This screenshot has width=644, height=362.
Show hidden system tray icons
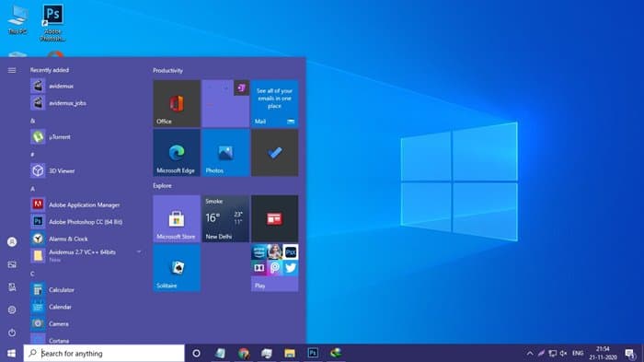(x=530, y=353)
